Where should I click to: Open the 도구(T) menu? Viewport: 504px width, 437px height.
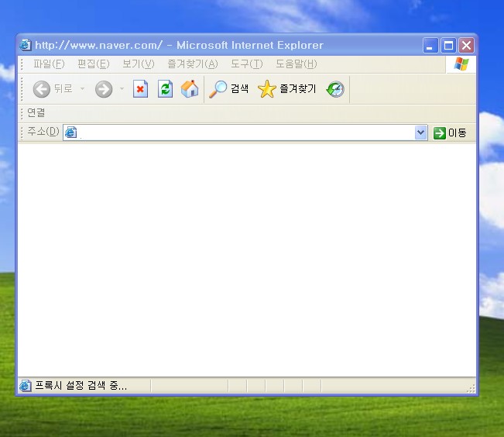click(246, 64)
